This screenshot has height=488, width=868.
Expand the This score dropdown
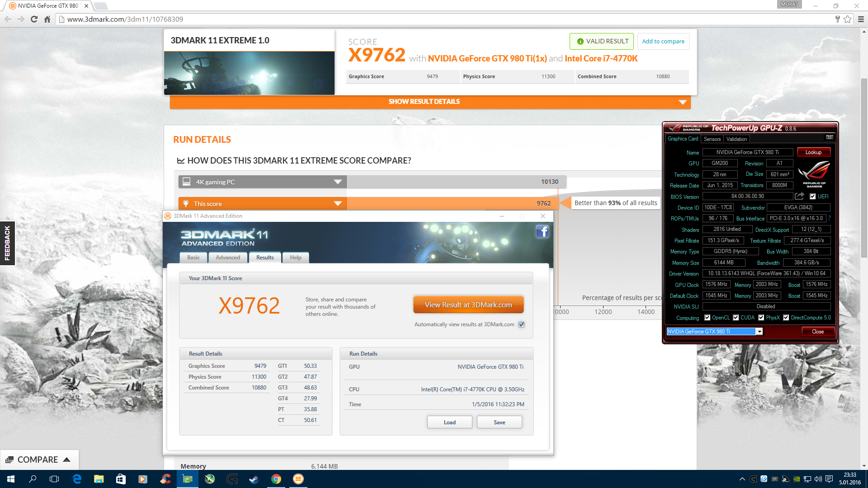point(337,203)
